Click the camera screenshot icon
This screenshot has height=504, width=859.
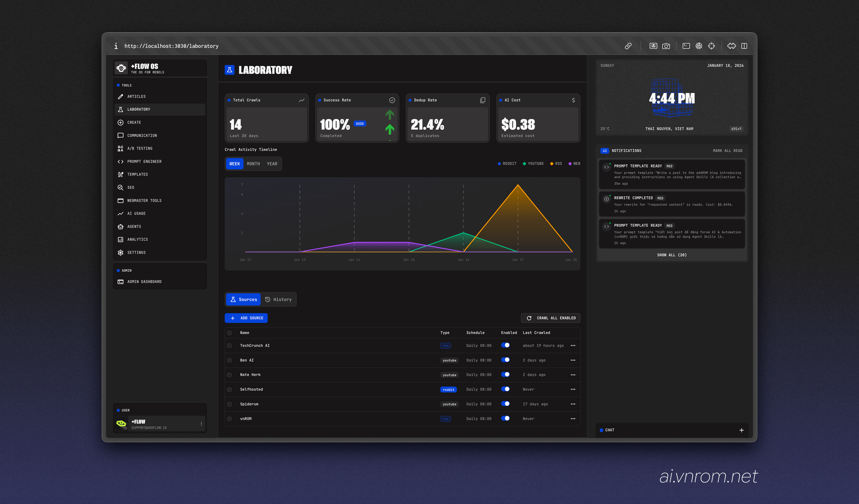coord(666,46)
